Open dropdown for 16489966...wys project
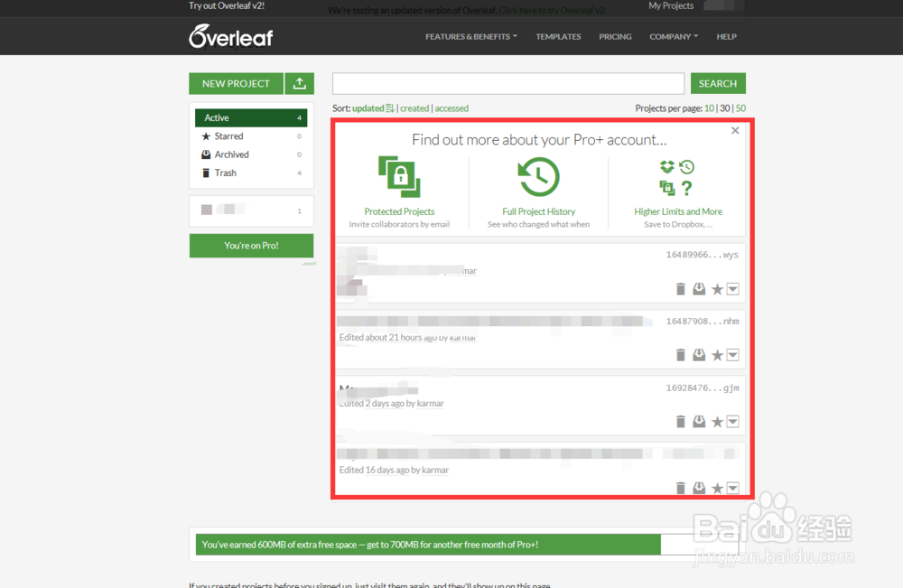903x588 pixels. pyautogui.click(x=732, y=288)
